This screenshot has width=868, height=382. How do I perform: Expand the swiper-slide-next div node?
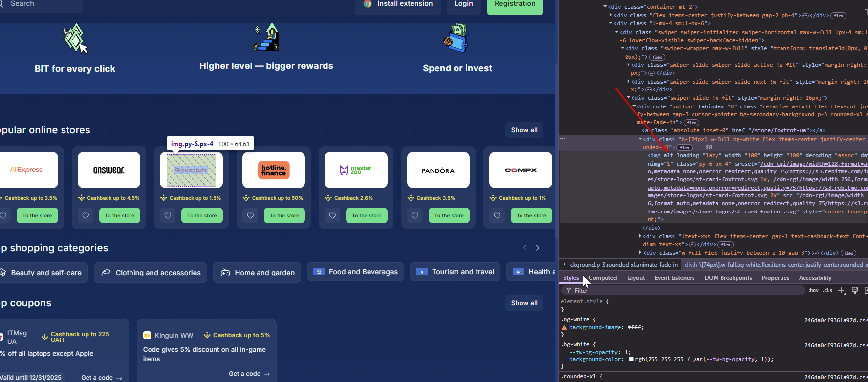point(629,82)
